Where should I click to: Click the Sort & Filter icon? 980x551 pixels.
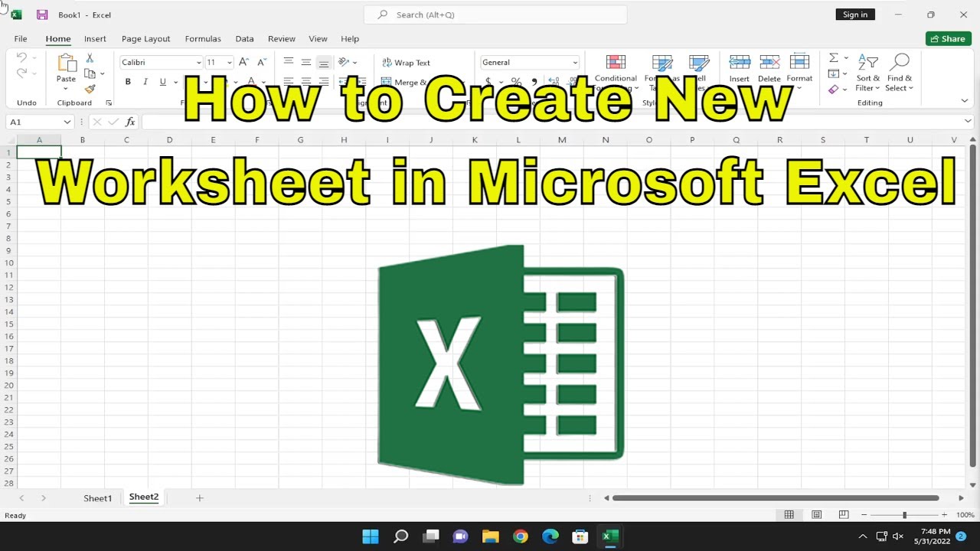click(868, 63)
